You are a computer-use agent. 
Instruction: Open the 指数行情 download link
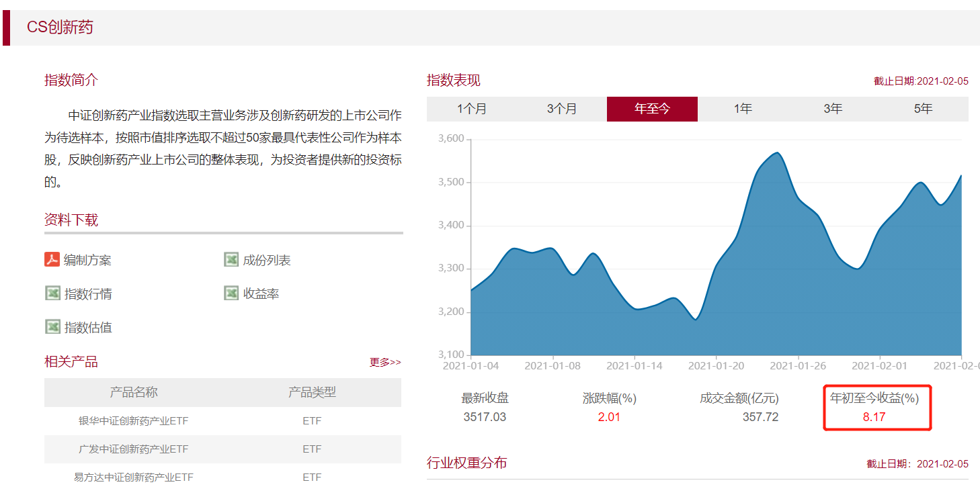click(x=87, y=293)
